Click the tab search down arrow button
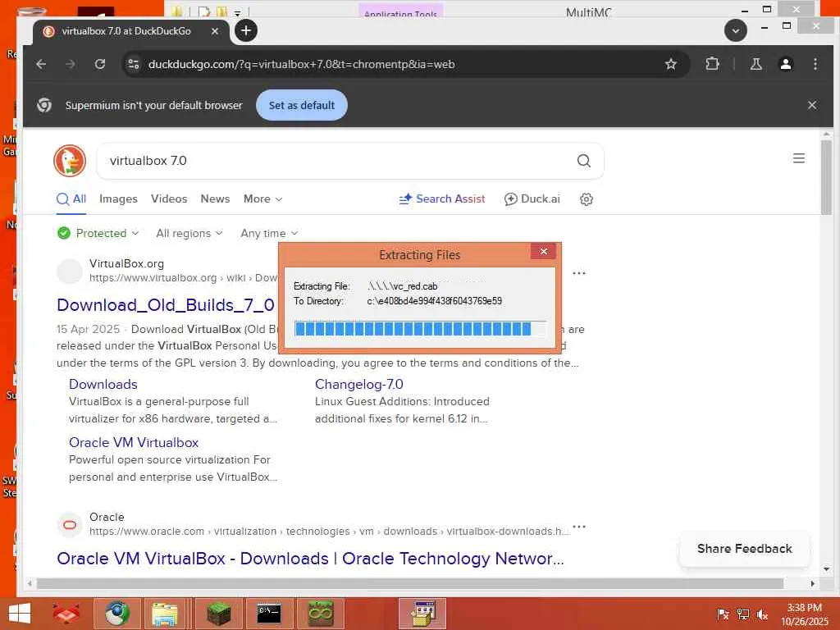Viewport: 840px width, 630px height. 736,30
